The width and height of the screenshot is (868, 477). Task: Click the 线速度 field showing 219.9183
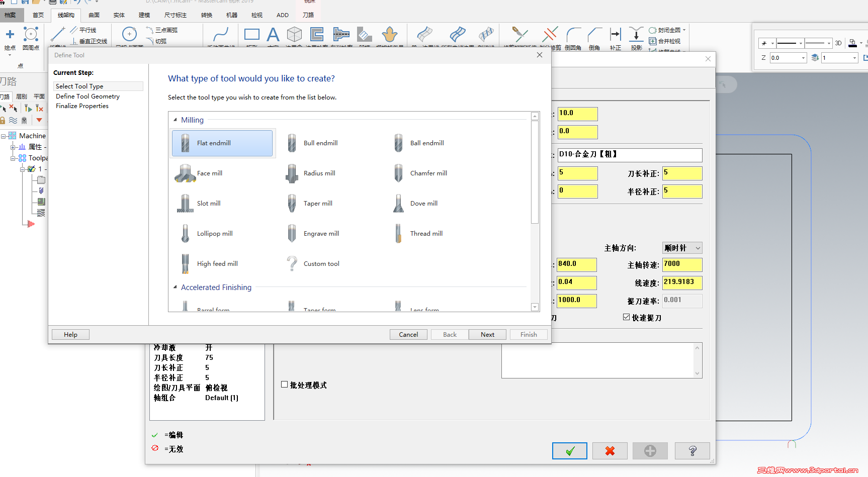(682, 283)
